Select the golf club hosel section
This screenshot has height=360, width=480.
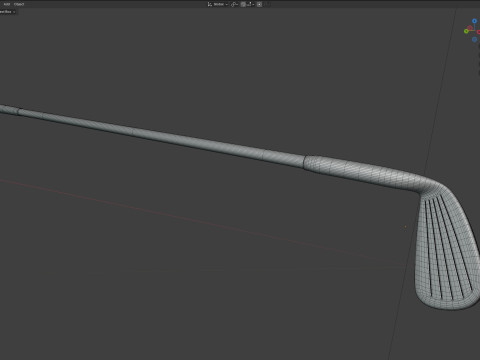[363, 172]
